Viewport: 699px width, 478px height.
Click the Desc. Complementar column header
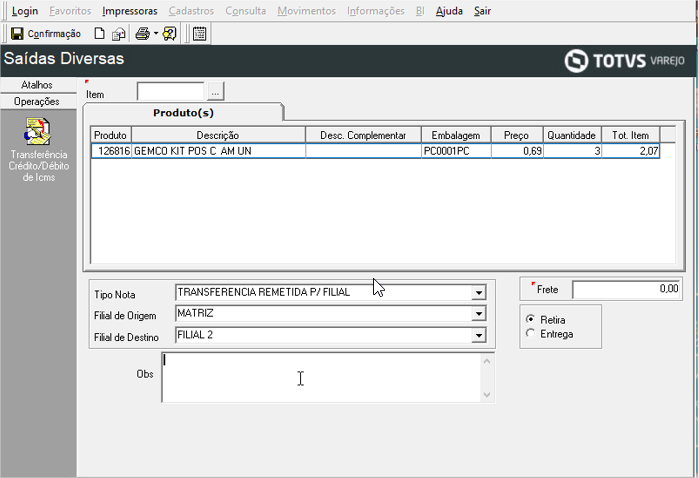(x=363, y=135)
